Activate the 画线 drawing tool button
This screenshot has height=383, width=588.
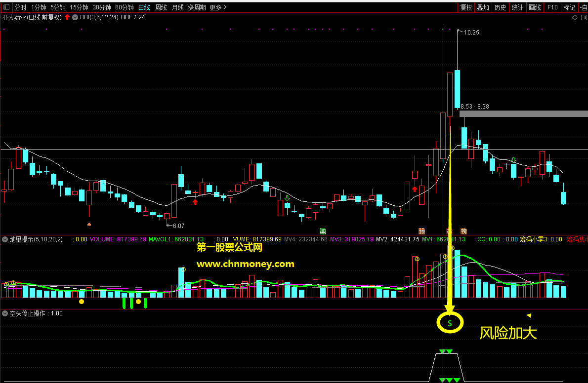[x=535, y=7]
